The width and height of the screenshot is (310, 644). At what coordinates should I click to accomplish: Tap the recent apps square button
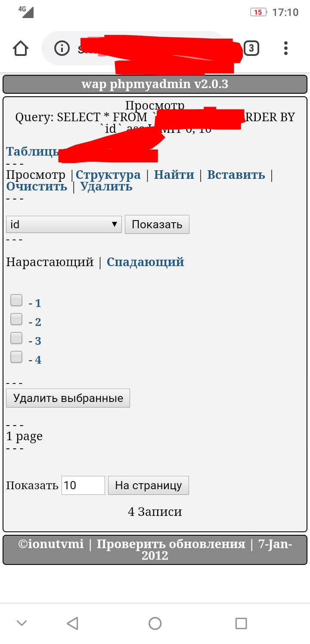(x=241, y=623)
